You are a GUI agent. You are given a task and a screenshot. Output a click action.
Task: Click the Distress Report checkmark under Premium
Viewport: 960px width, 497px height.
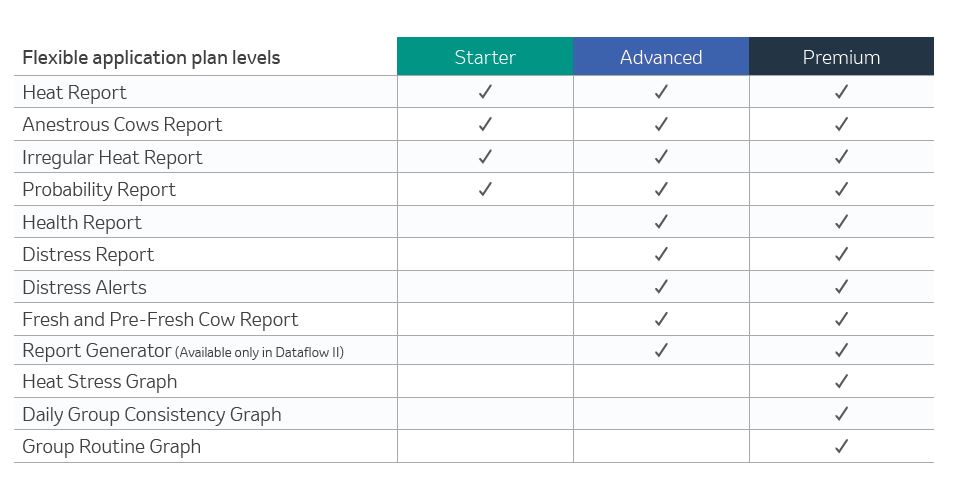[841, 254]
